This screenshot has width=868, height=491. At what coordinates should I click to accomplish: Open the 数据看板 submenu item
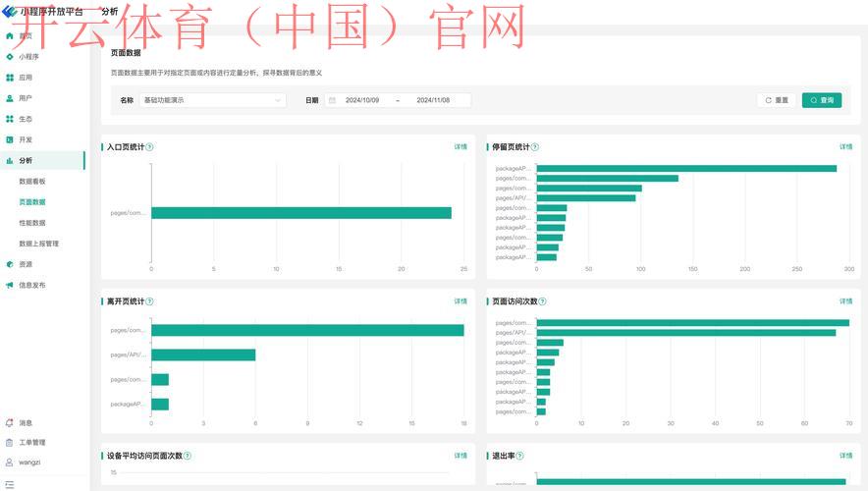pos(32,181)
